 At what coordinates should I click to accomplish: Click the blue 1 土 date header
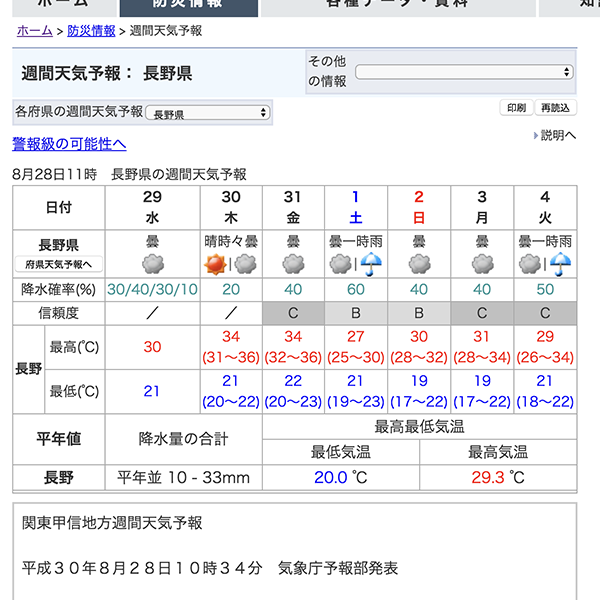coord(356,207)
